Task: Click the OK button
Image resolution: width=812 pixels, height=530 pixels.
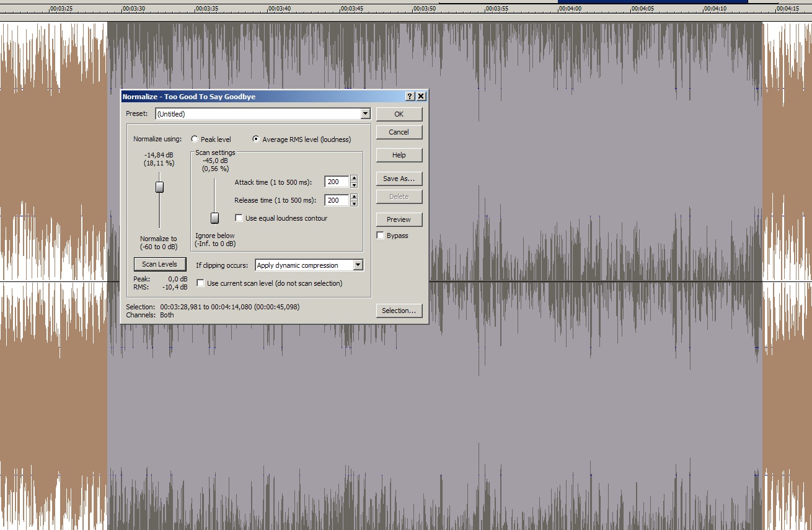Action: pos(399,114)
